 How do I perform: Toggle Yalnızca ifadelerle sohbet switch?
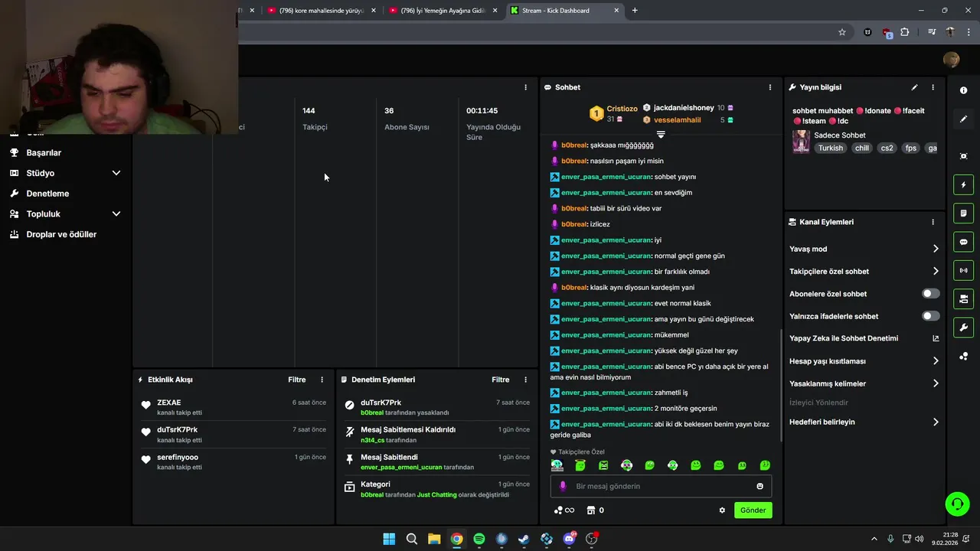tap(930, 316)
